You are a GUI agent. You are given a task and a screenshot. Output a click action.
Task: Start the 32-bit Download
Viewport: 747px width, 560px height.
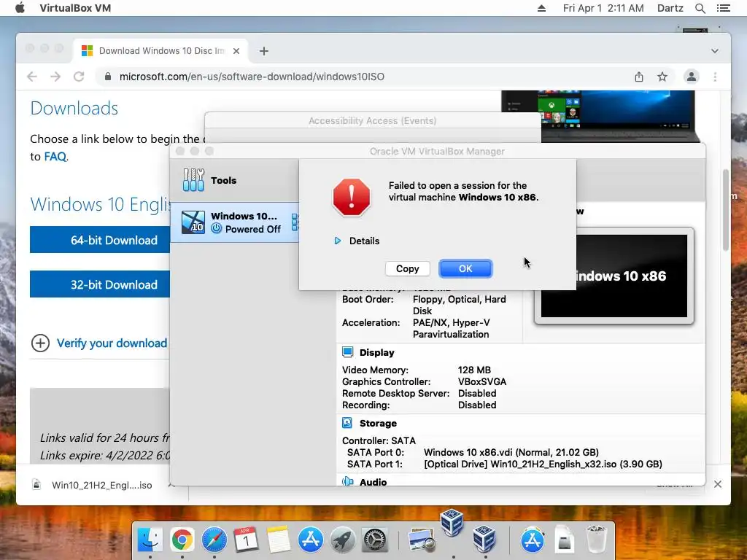100,284
